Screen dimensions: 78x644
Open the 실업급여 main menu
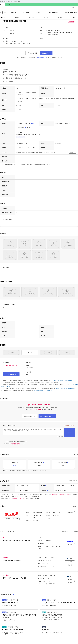tap(39, 12)
